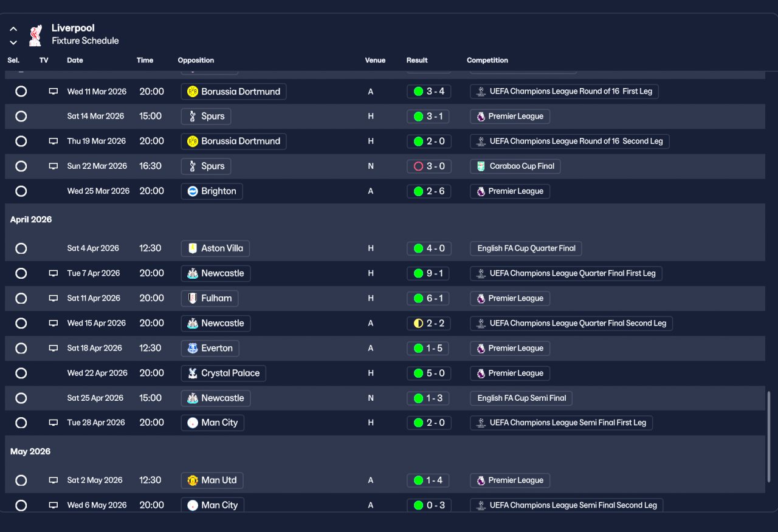Image resolution: width=778 pixels, height=532 pixels.
Task: Select the radio button for Sat 14 Mar 2026
Action: [x=21, y=117]
